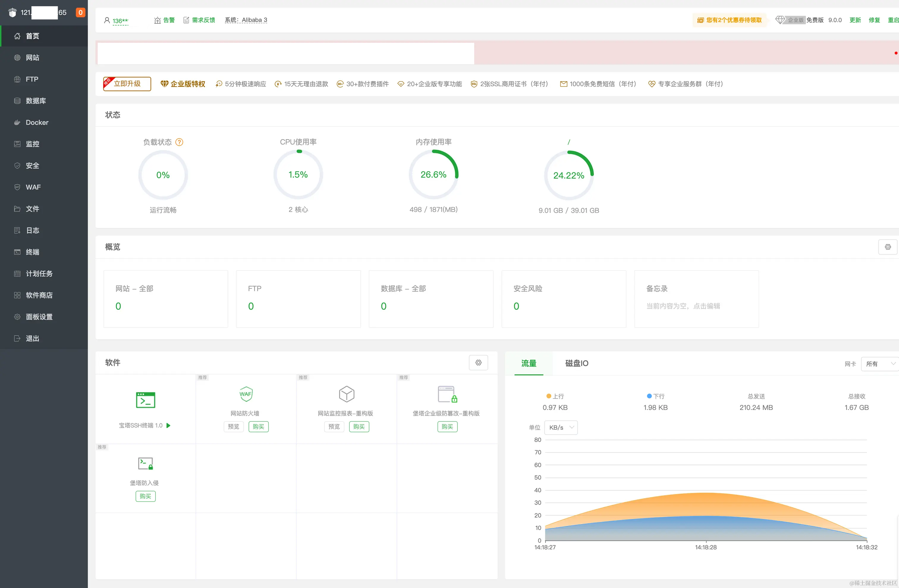This screenshot has width=899, height=588.
Task: Click the load status help question mark icon
Action: 180,142
